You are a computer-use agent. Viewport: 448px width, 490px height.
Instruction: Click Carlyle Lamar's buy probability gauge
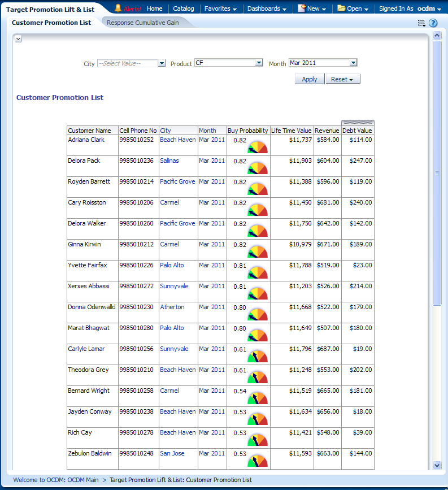click(258, 357)
